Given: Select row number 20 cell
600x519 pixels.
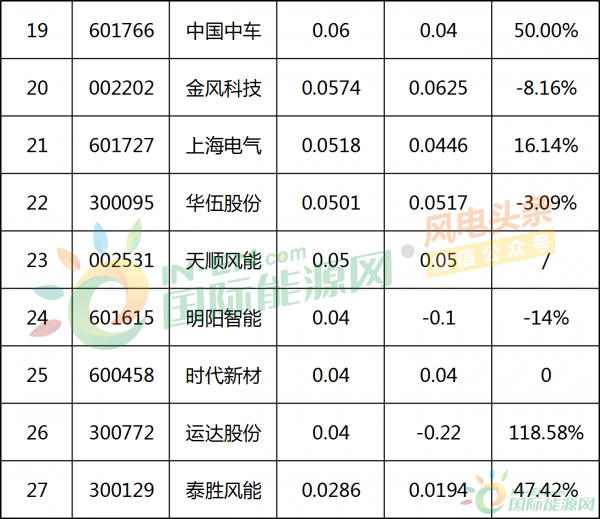Looking at the screenshot, I should click(x=37, y=88).
